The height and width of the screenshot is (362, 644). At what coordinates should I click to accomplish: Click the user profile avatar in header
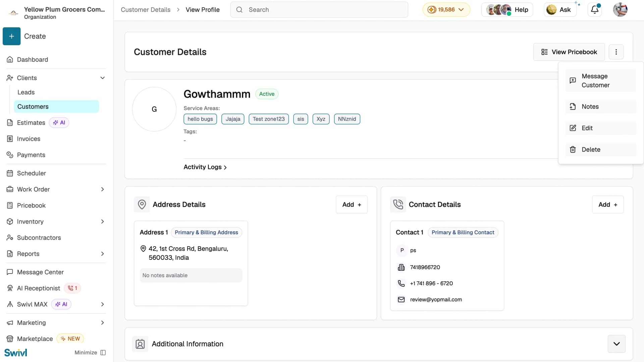pyautogui.click(x=620, y=10)
